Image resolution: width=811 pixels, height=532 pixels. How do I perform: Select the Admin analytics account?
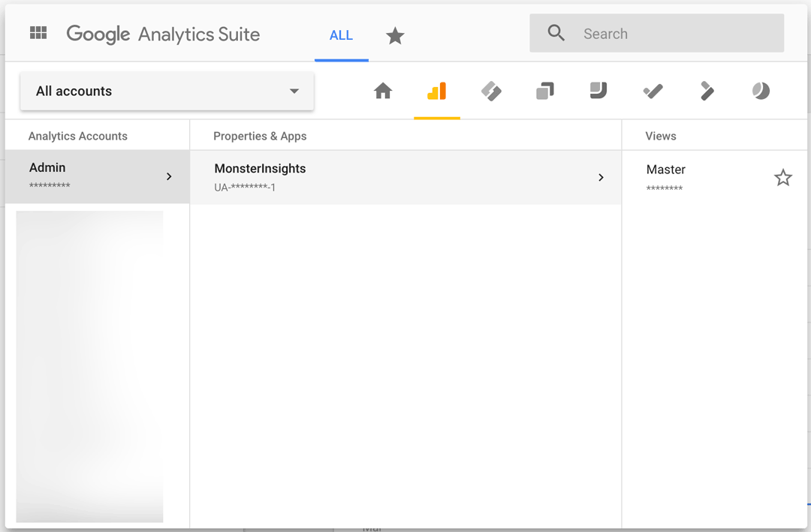pos(83,176)
